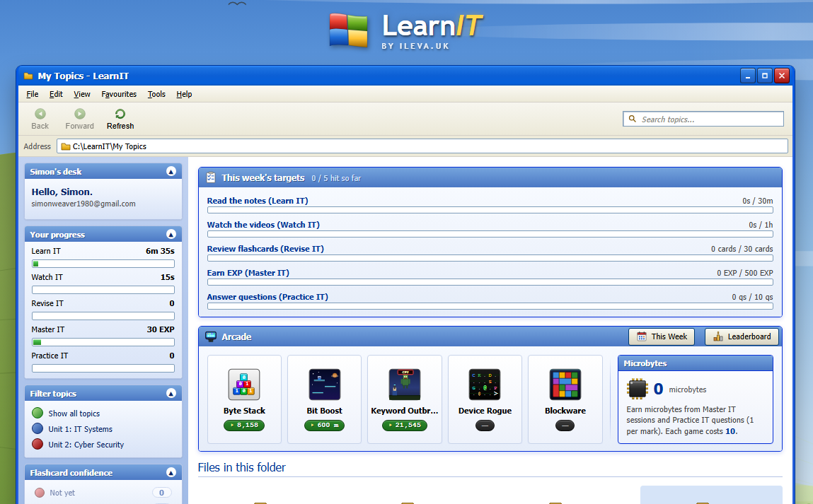Image resolution: width=813 pixels, height=504 pixels.
Task: Click the Hello, Simon. greeting
Action: point(62,192)
